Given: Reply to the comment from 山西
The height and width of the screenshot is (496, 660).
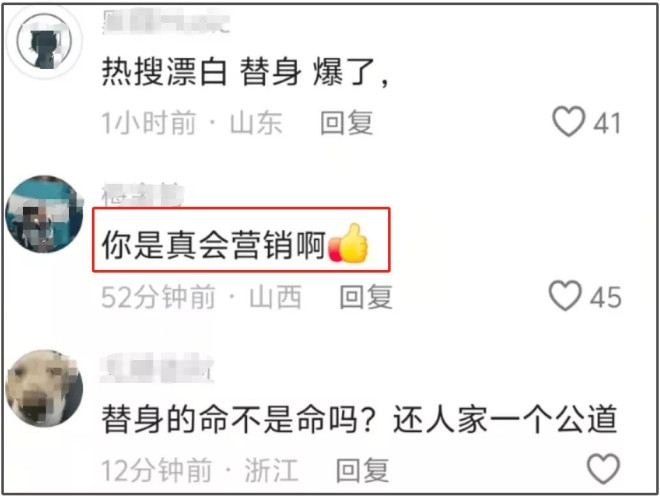Looking at the screenshot, I should (366, 297).
